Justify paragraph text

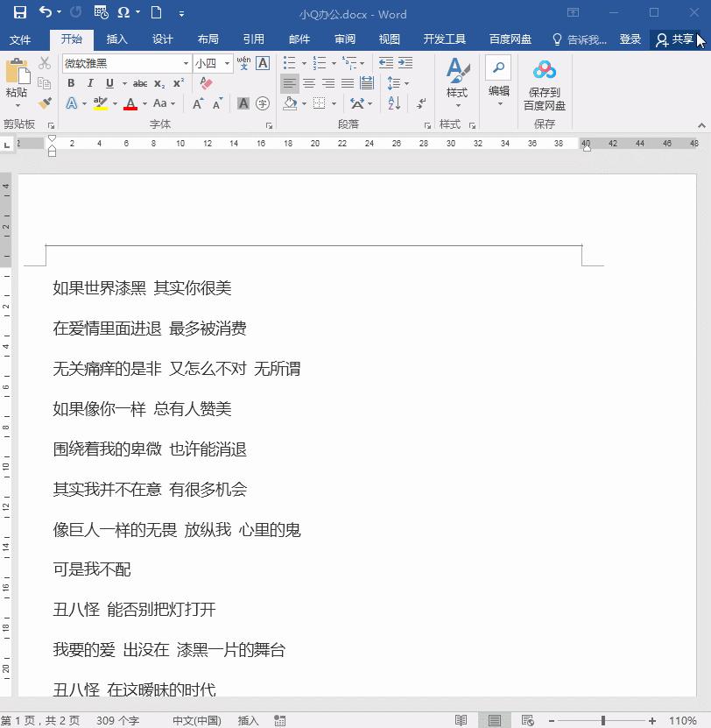click(x=347, y=83)
